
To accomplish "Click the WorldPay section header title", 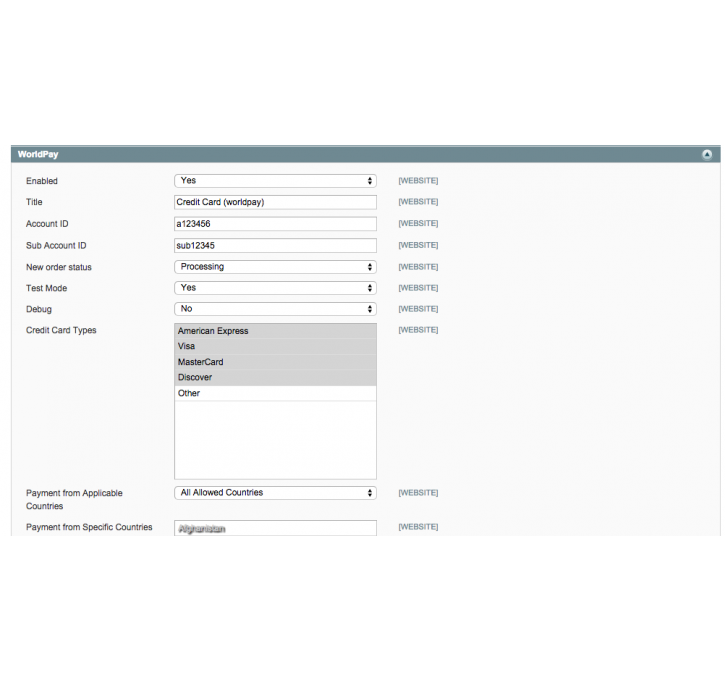I will 38,154.
